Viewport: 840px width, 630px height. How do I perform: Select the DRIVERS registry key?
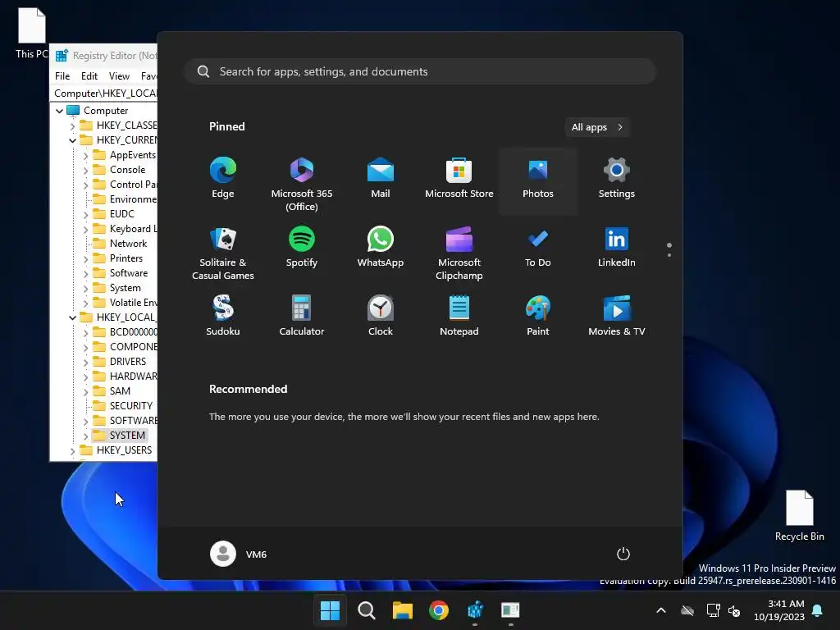point(127,362)
